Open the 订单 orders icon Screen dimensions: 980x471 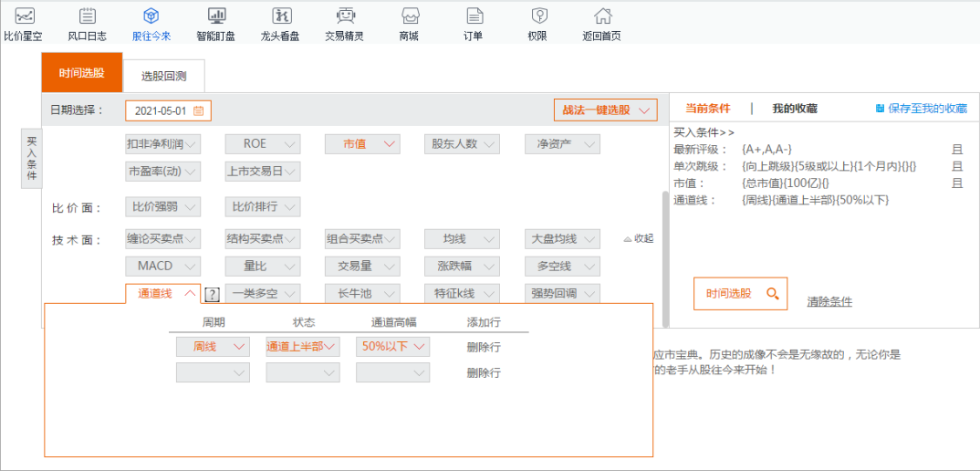click(474, 16)
